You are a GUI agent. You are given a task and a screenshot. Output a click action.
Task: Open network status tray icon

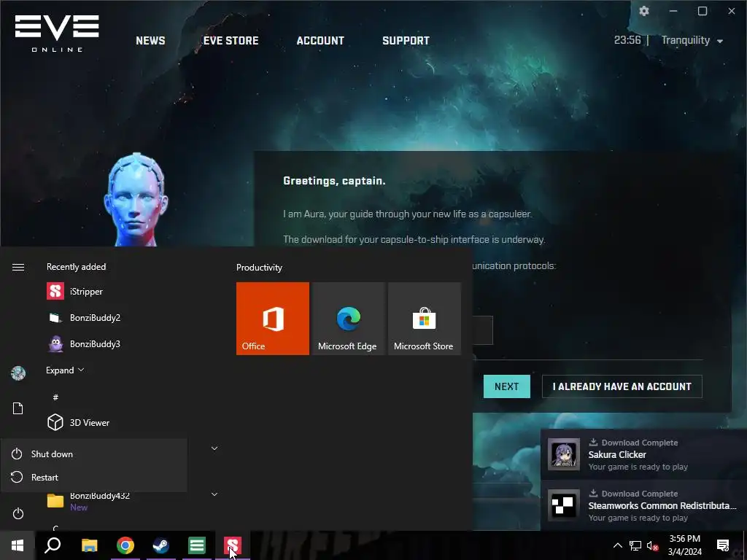tap(635, 545)
